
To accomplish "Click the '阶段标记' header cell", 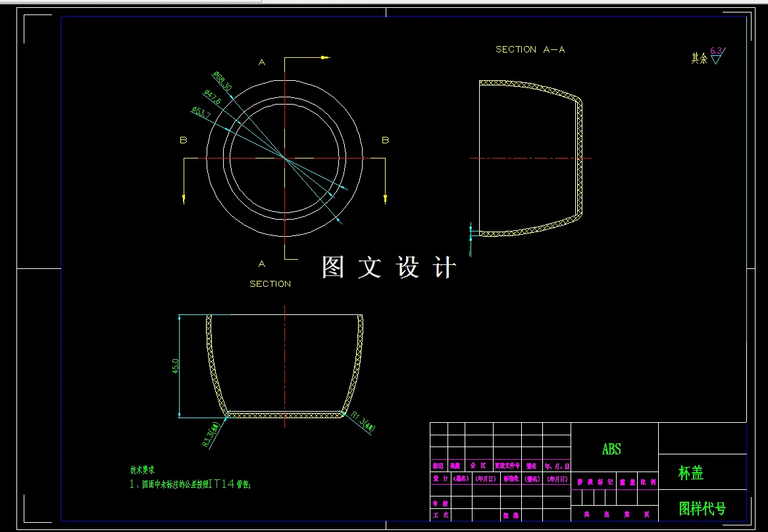I will coord(594,482).
